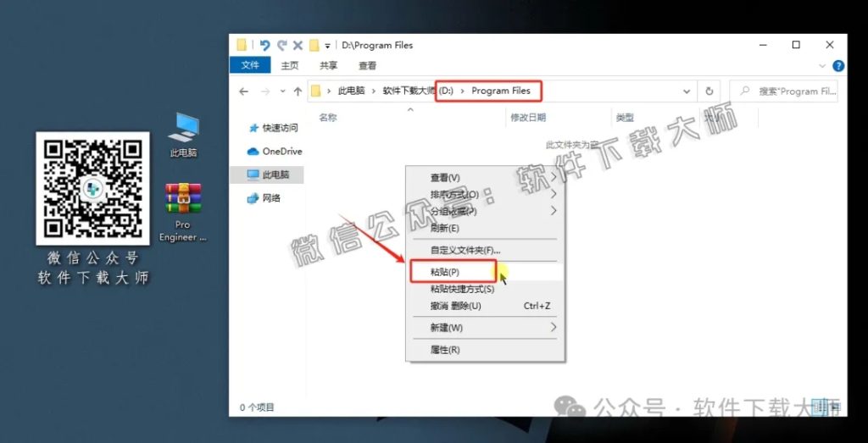Open the 文件 ribbon tab

(250, 65)
